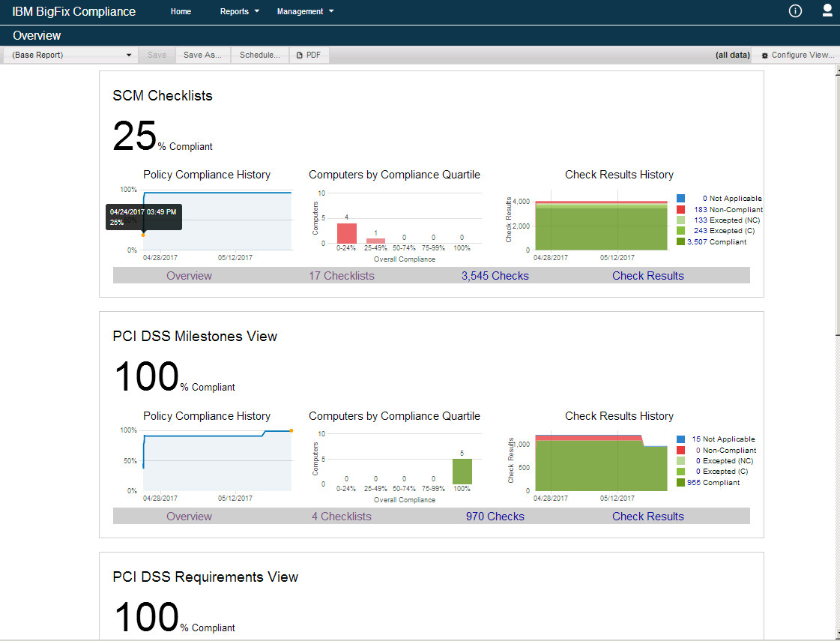Click the Milestones Check Results History chart area

[x=601, y=463]
